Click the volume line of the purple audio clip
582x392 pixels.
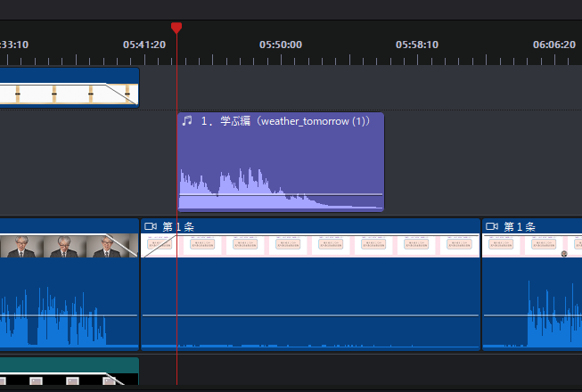339,194
